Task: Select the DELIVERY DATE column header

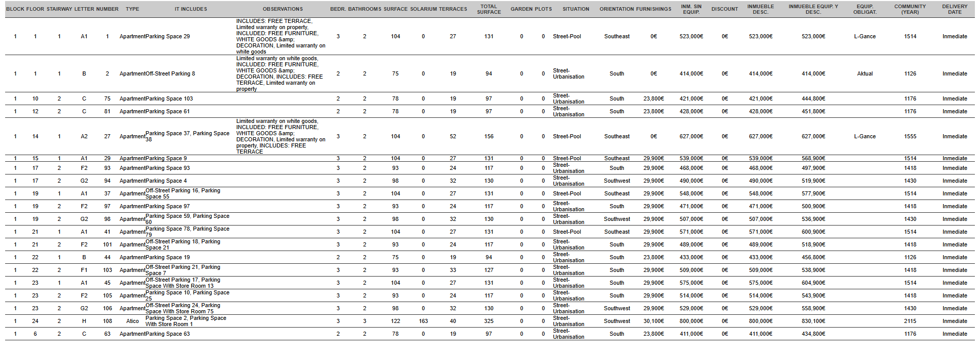Action: click(x=954, y=9)
